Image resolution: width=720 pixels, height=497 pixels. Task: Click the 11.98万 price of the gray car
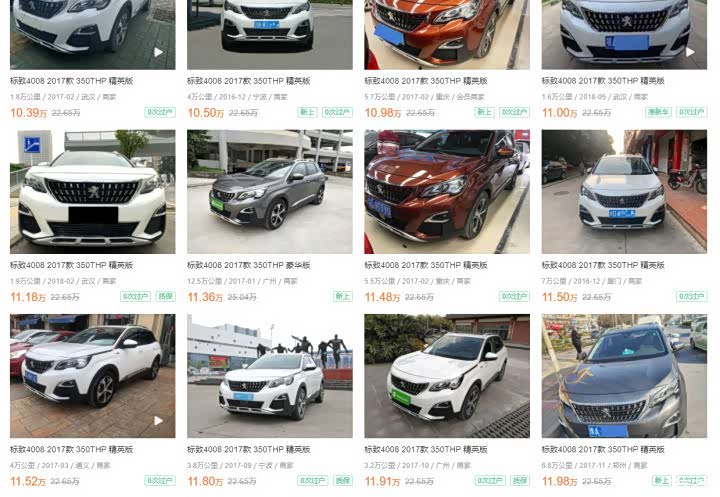click(559, 481)
